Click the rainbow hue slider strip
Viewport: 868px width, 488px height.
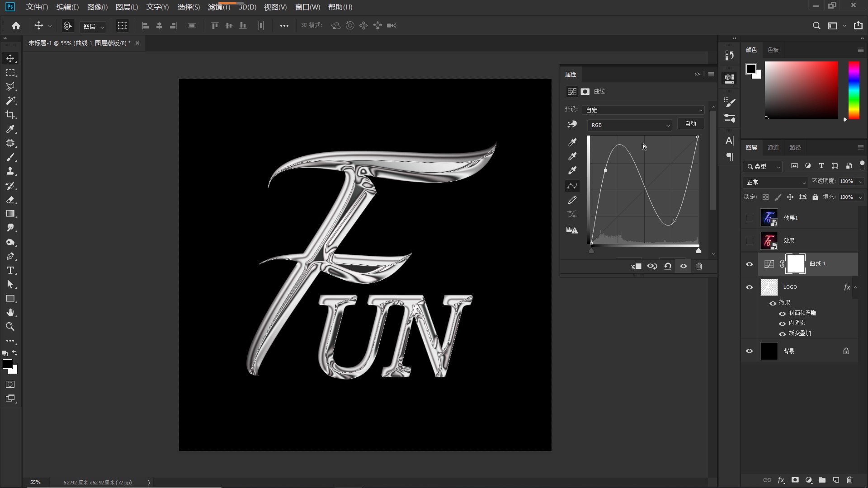(854, 90)
